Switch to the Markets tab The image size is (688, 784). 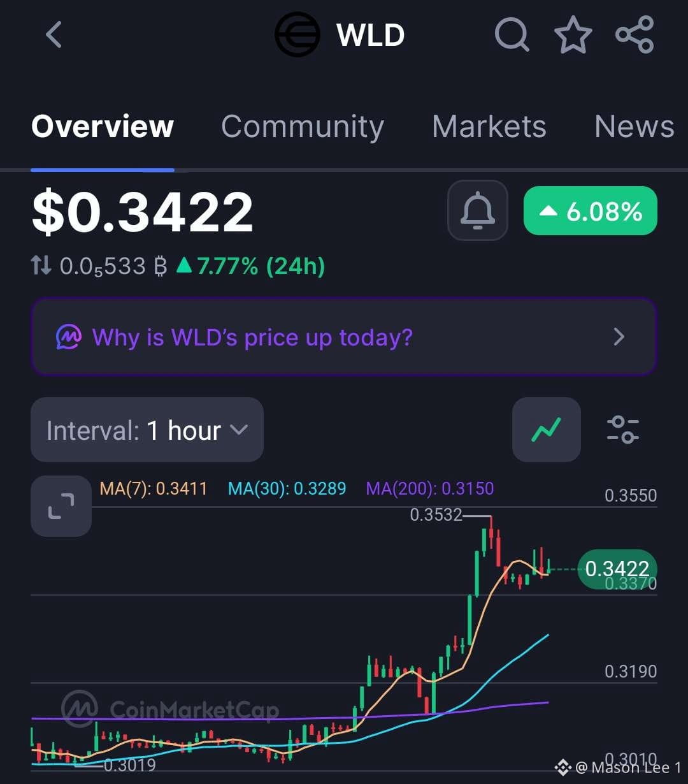tap(489, 126)
